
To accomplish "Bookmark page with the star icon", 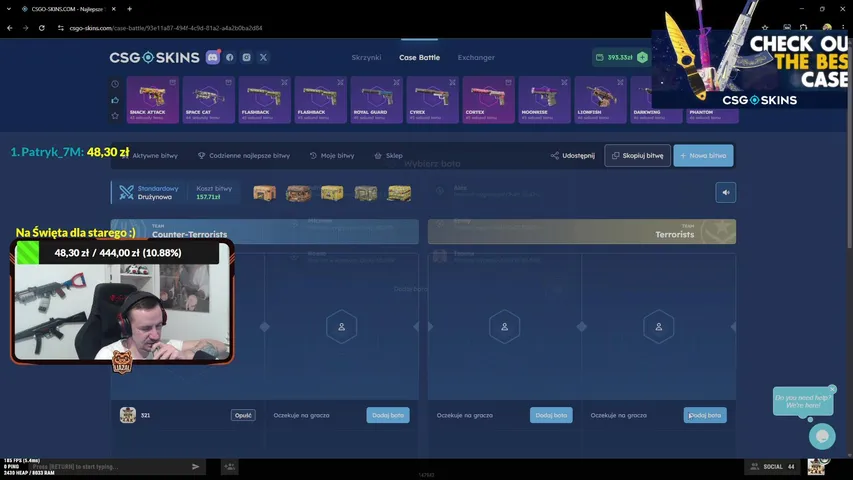I will click(765, 27).
